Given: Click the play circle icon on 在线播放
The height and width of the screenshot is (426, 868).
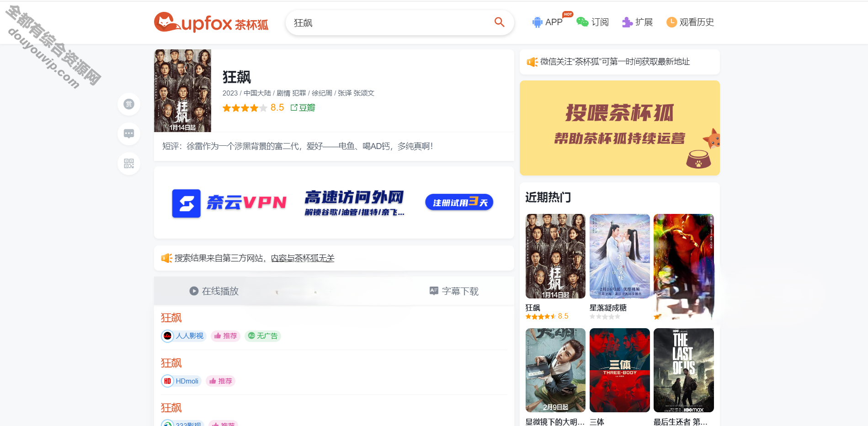Looking at the screenshot, I should click(x=194, y=291).
